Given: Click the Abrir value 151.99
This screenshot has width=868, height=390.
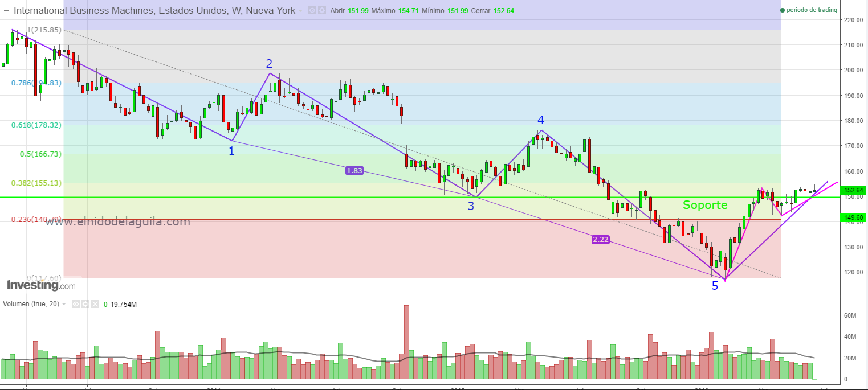Looking at the screenshot, I should pos(357,10).
